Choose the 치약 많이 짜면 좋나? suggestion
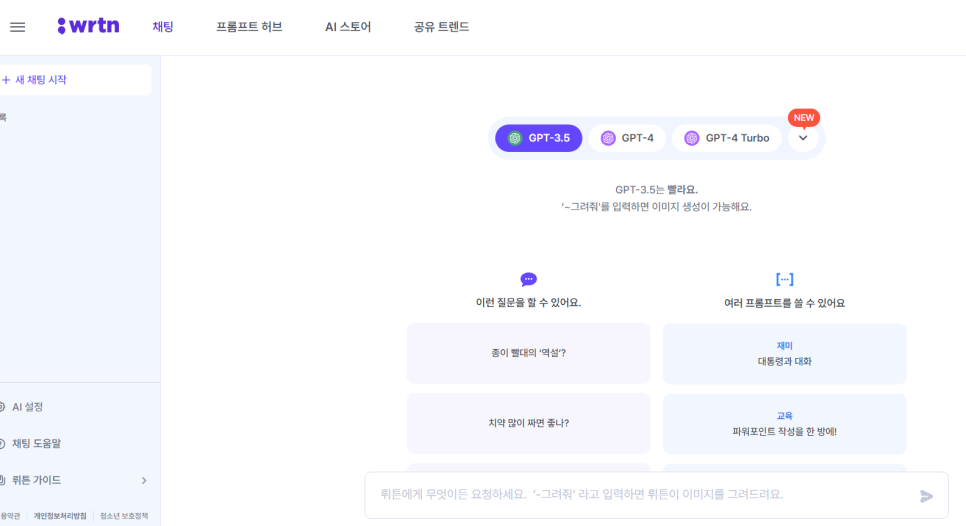This screenshot has height=526, width=966. (529, 423)
